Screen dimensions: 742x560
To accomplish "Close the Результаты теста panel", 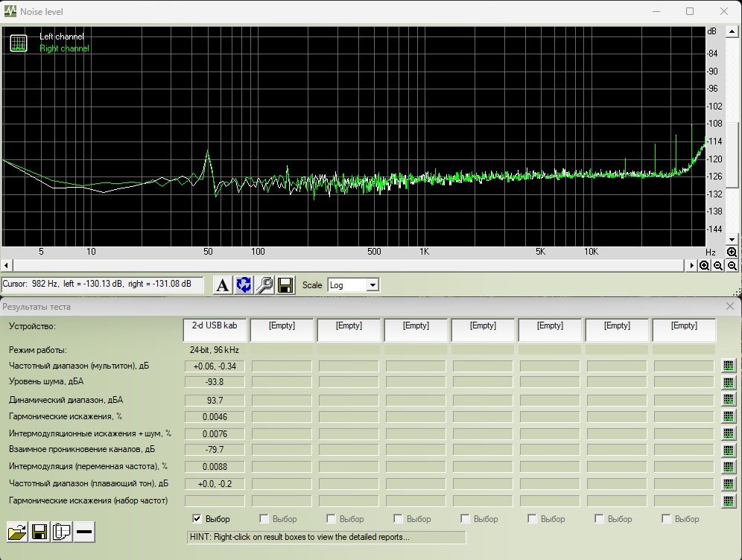I will pos(730,306).
